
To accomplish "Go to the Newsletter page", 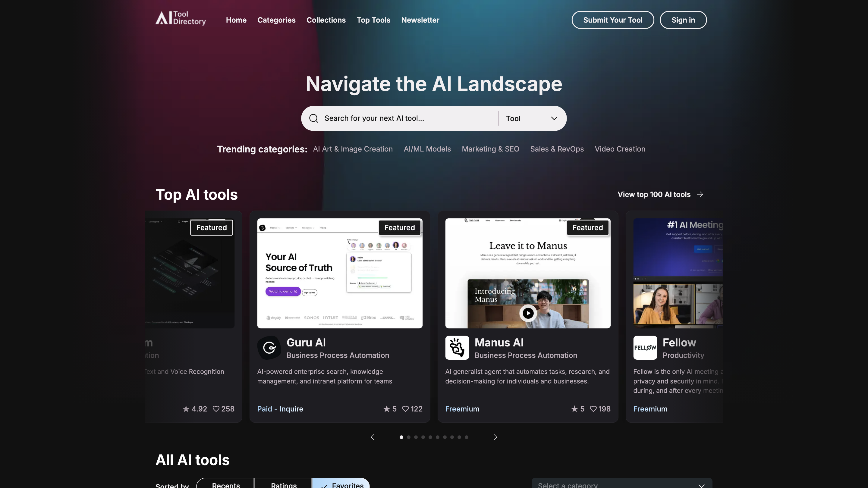I will click(x=420, y=20).
